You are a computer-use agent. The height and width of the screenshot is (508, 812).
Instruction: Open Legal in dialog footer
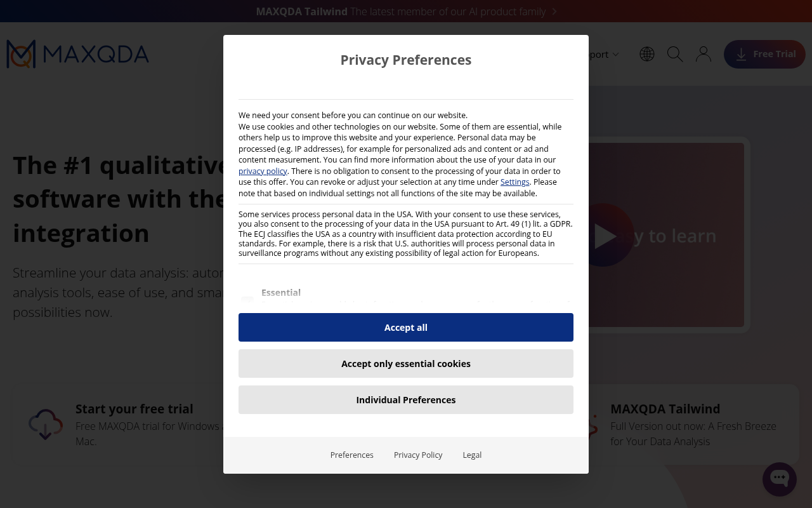coord(472,455)
